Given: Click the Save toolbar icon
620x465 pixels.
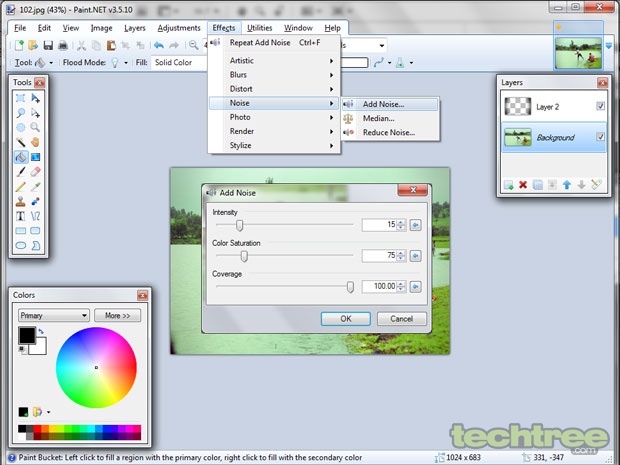Looking at the screenshot, I should [x=48, y=45].
